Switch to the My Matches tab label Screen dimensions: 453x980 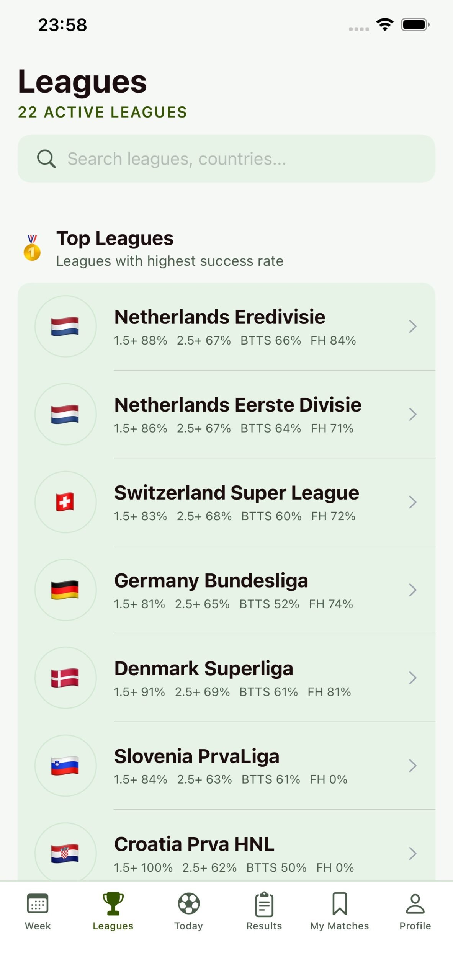(339, 926)
